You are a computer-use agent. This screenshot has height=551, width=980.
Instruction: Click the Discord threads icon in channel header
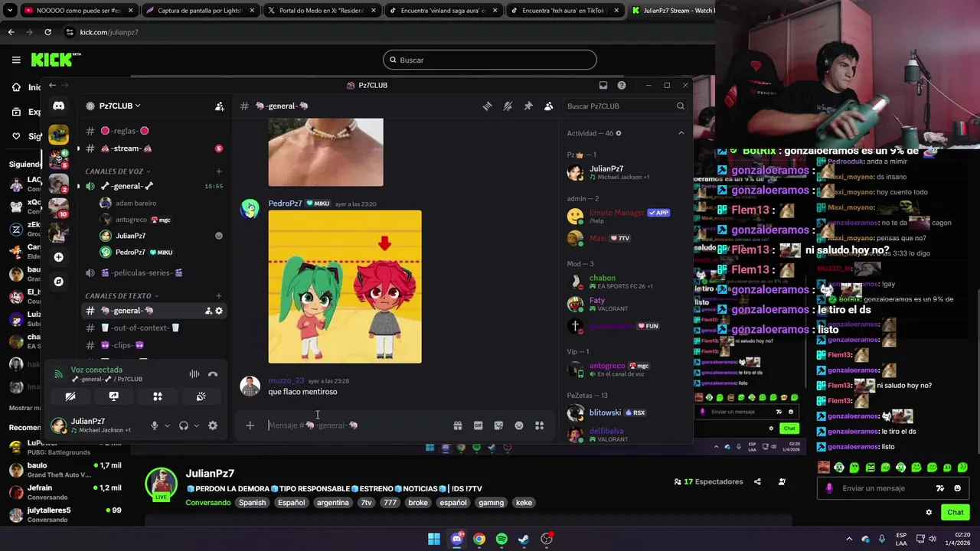pyautogui.click(x=487, y=106)
